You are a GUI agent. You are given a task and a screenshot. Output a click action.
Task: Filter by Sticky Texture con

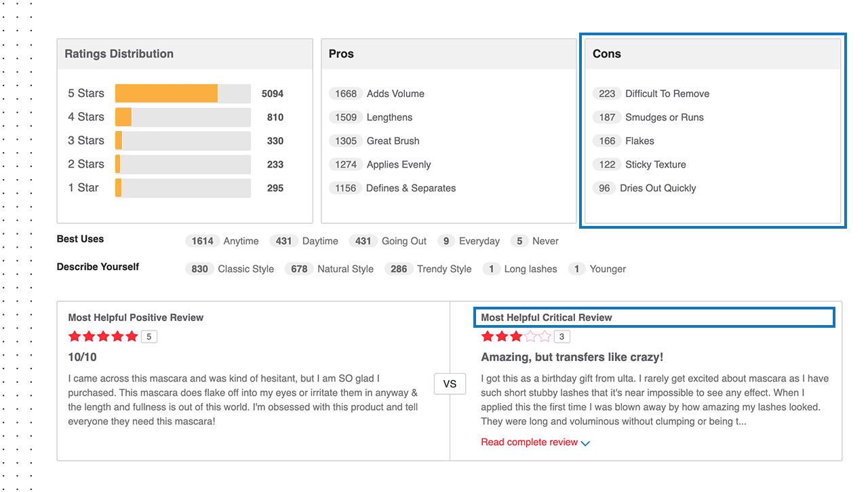tap(639, 165)
